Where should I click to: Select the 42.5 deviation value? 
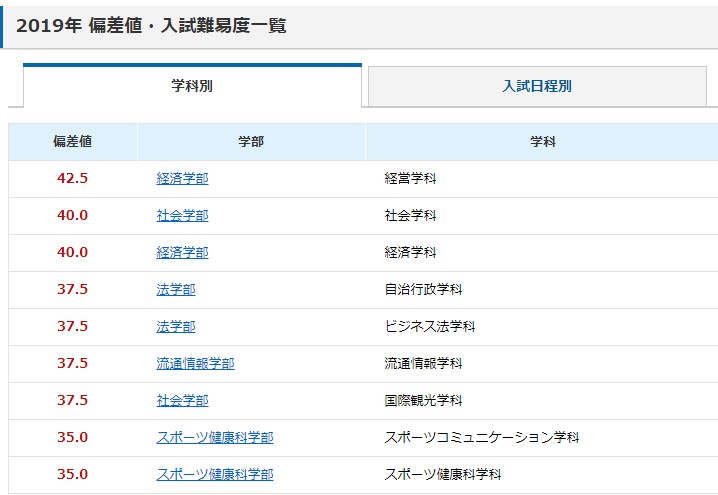pyautogui.click(x=72, y=178)
